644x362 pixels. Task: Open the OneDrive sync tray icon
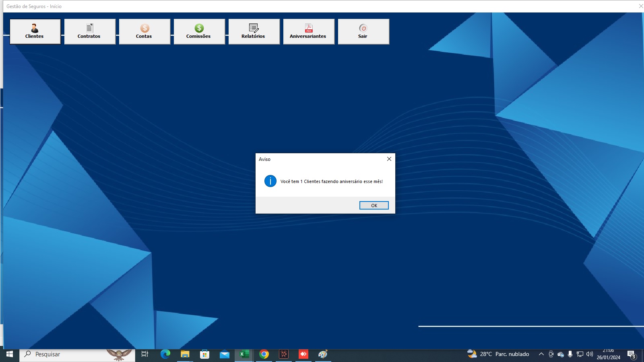click(561, 354)
